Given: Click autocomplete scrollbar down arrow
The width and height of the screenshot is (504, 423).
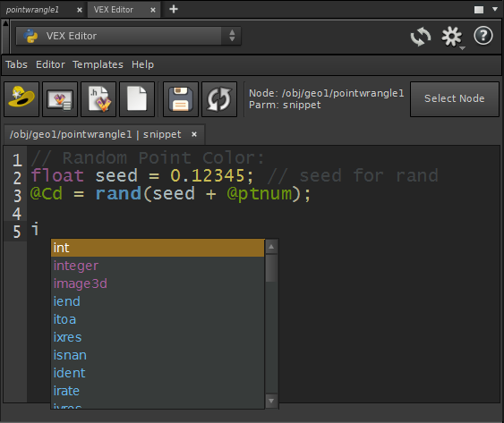Looking at the screenshot, I should click(x=271, y=401).
